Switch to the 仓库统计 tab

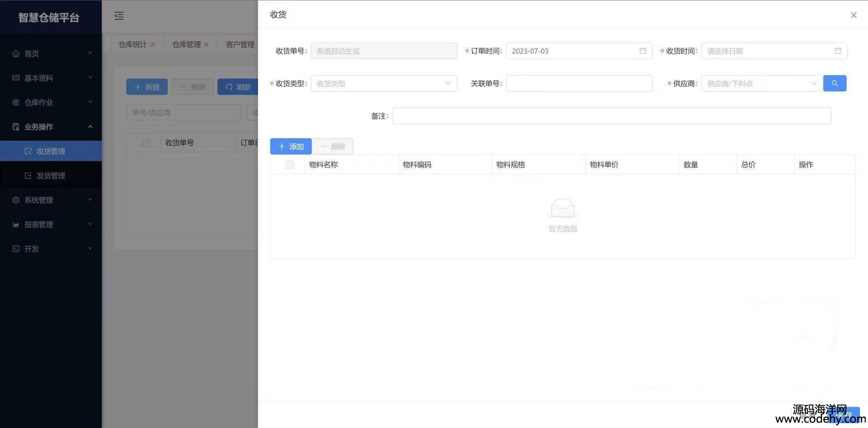(132, 44)
